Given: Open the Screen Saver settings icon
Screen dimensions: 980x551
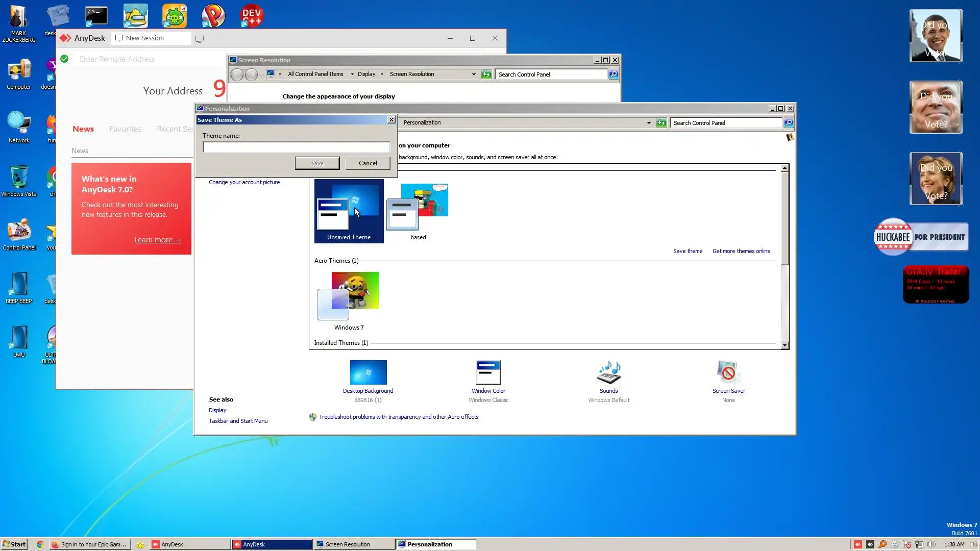Looking at the screenshot, I should (x=728, y=372).
